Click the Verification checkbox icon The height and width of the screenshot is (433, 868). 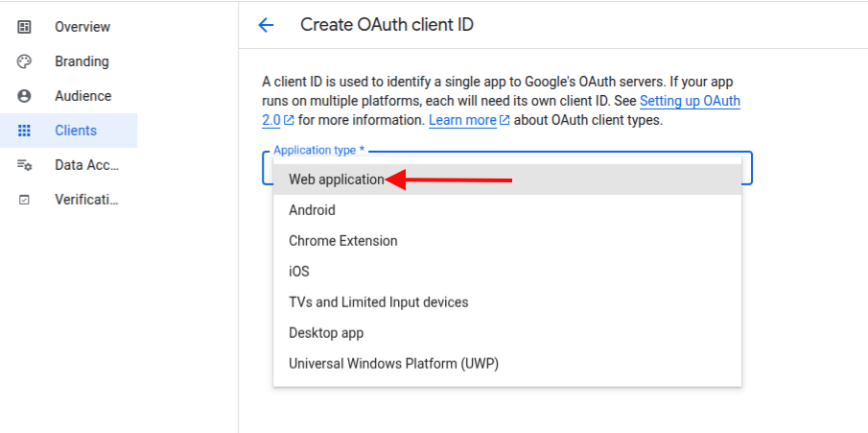tap(24, 200)
